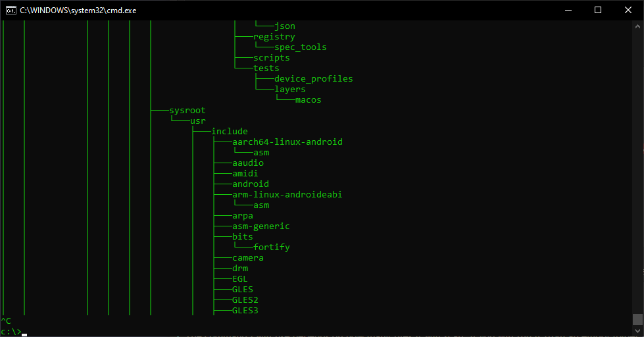Click the spec_tools directory text
Viewport: 644px width, 337px height.
pos(300,47)
